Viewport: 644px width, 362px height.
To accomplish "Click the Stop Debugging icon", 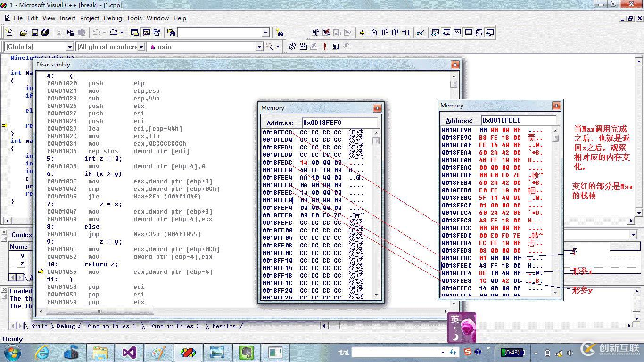I will pos(326,33).
